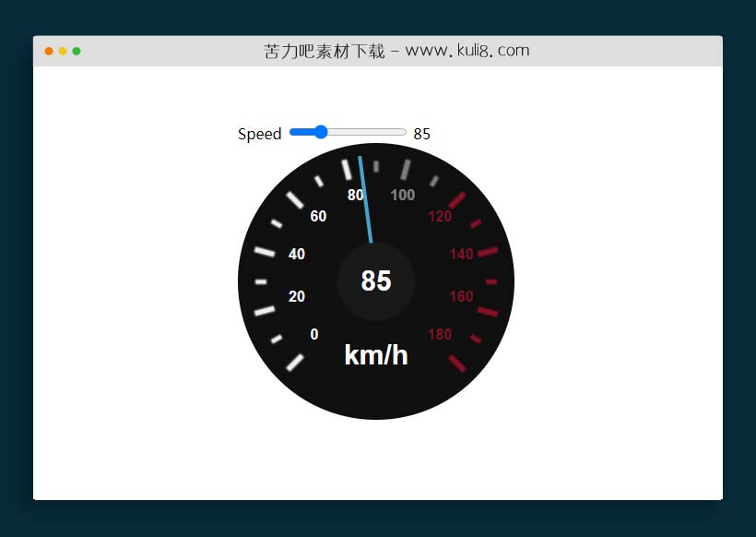Click the 20 mark on the gauge
The width and height of the screenshot is (756, 537).
pyautogui.click(x=297, y=296)
